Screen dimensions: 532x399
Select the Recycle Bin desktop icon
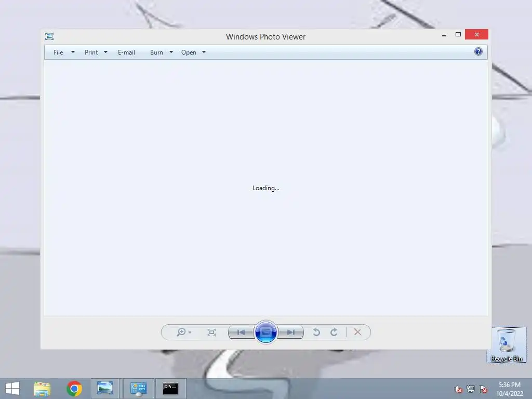[507, 345]
